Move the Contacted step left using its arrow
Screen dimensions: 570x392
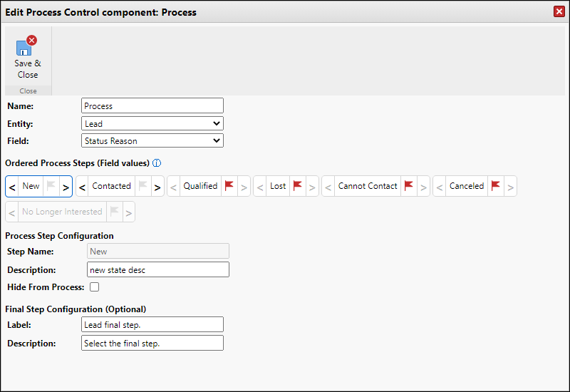point(82,187)
